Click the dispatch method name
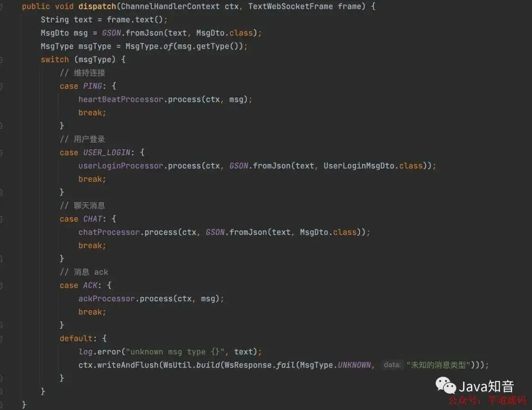This screenshot has height=410, width=532. coord(97,6)
